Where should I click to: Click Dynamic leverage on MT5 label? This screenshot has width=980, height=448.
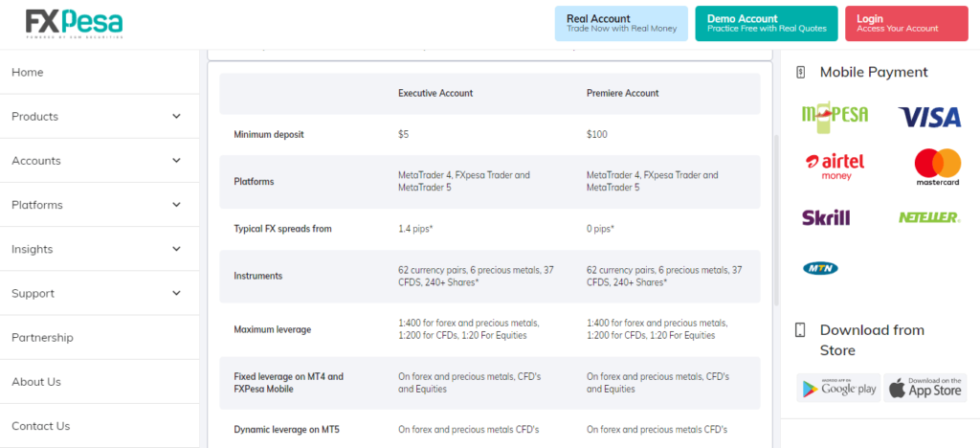[x=286, y=430]
